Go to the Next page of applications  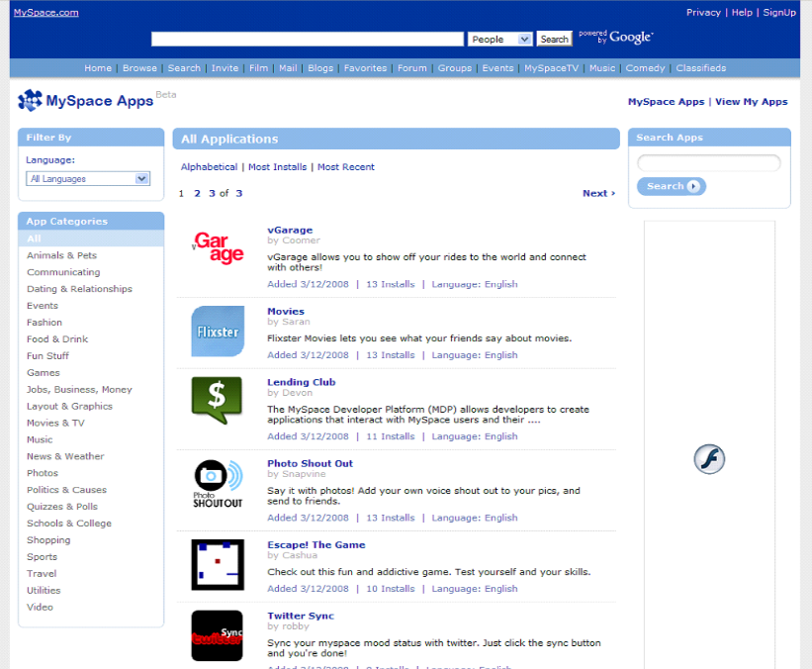coord(598,194)
